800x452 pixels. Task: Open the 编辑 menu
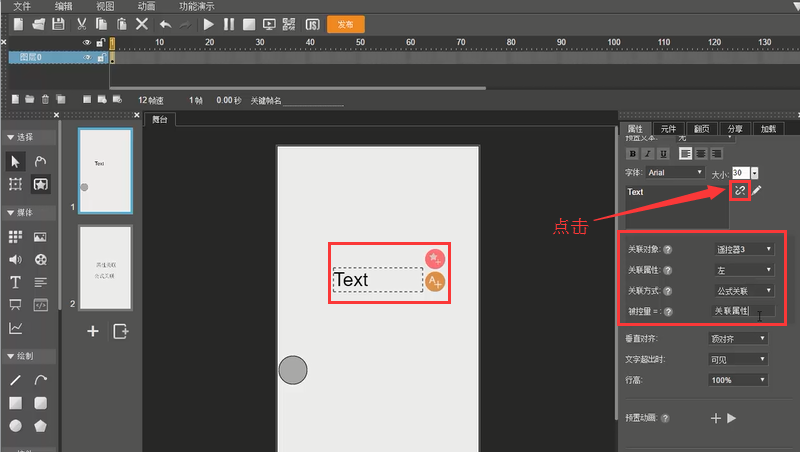click(x=63, y=6)
